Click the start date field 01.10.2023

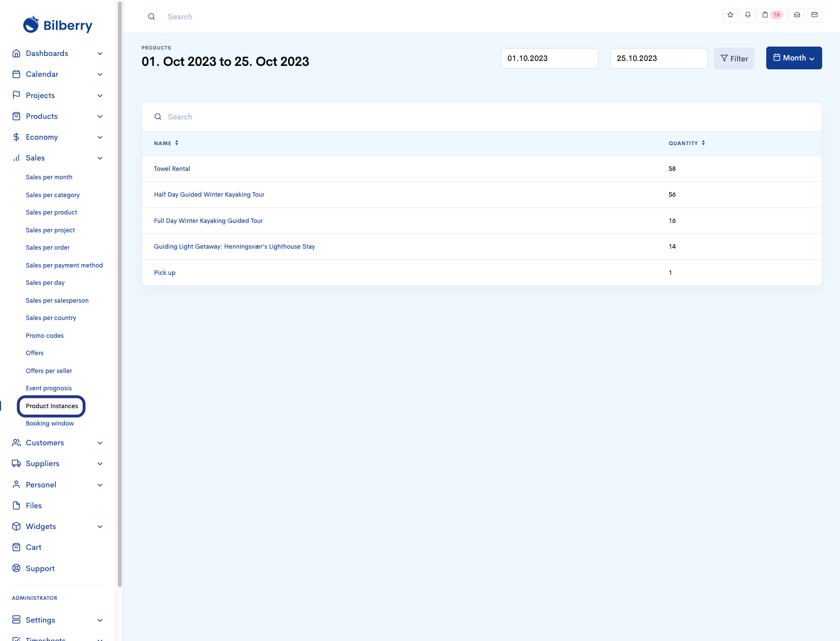click(x=549, y=58)
